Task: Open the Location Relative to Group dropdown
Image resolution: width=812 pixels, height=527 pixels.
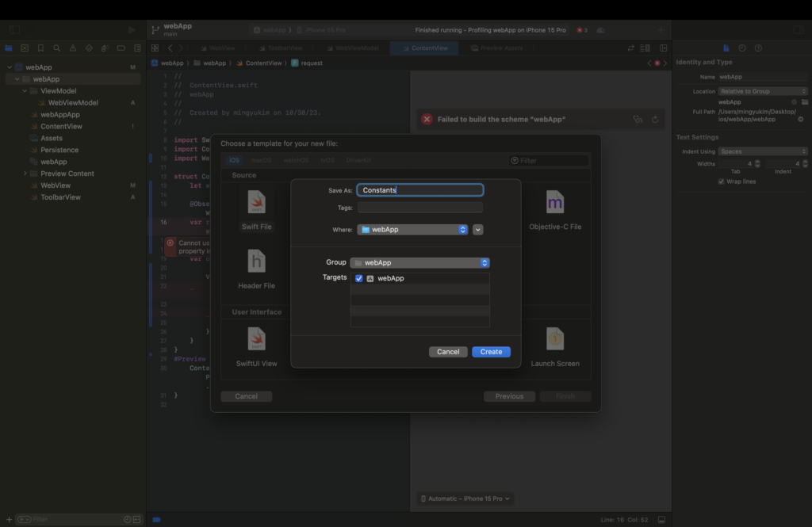Action: [x=762, y=91]
